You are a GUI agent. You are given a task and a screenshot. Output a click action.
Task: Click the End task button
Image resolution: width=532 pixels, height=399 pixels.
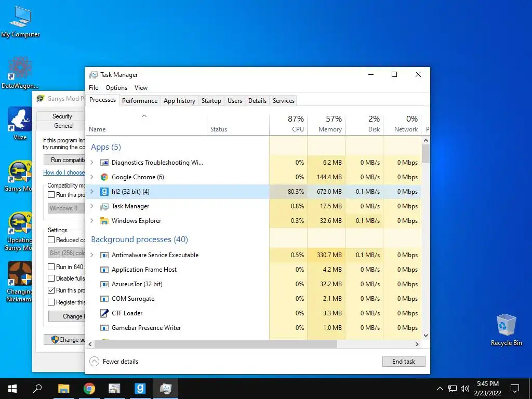click(x=404, y=362)
